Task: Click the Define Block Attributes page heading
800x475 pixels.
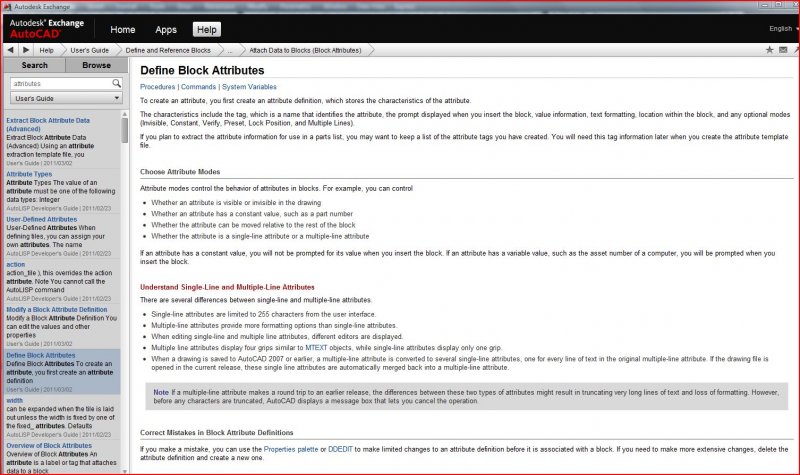Action: pyautogui.click(x=202, y=70)
